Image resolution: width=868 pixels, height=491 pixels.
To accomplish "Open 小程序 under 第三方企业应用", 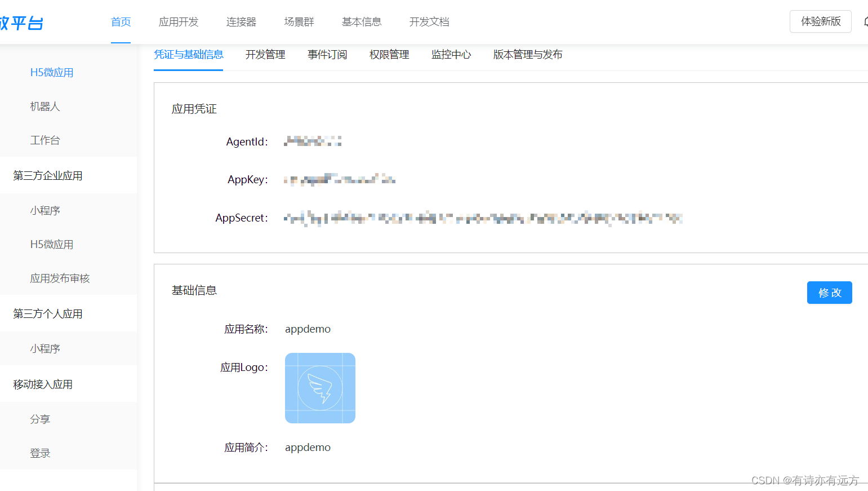I will (x=45, y=211).
